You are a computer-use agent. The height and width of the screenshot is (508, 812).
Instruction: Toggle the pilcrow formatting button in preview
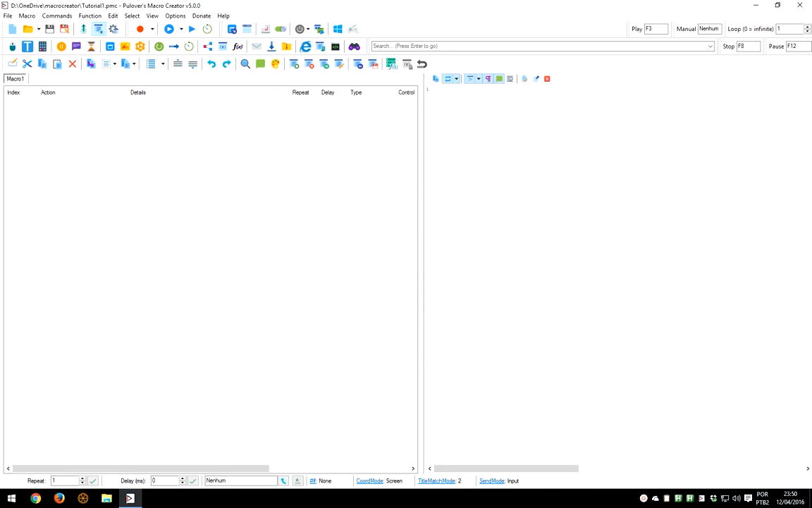(488, 79)
